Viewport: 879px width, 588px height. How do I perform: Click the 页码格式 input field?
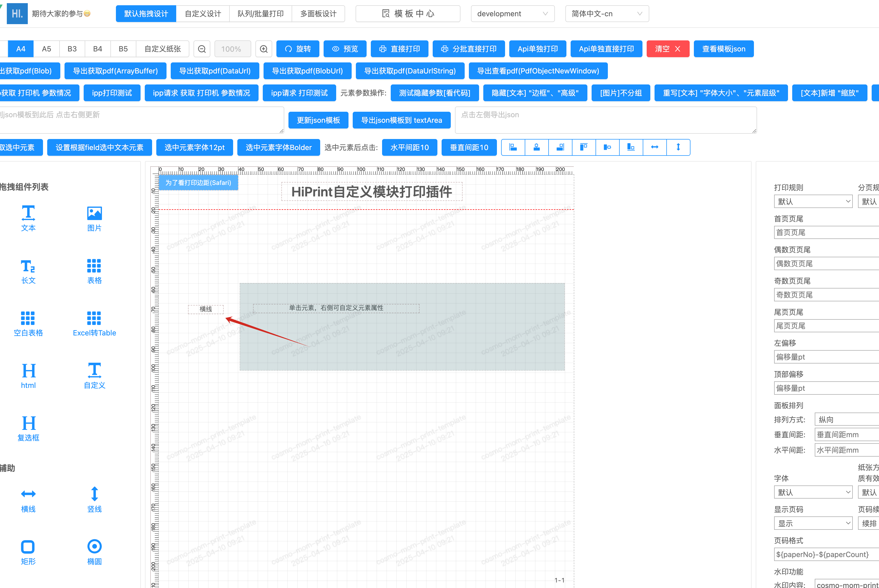click(x=827, y=554)
